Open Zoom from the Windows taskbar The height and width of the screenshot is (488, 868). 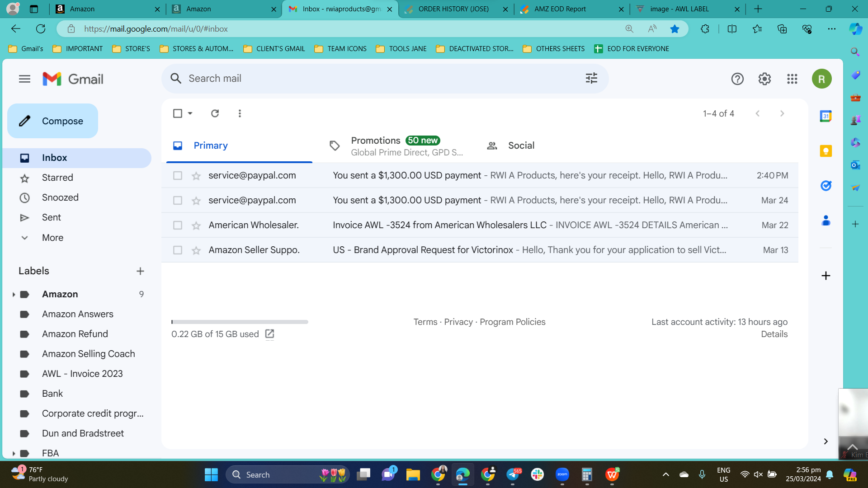562,474
